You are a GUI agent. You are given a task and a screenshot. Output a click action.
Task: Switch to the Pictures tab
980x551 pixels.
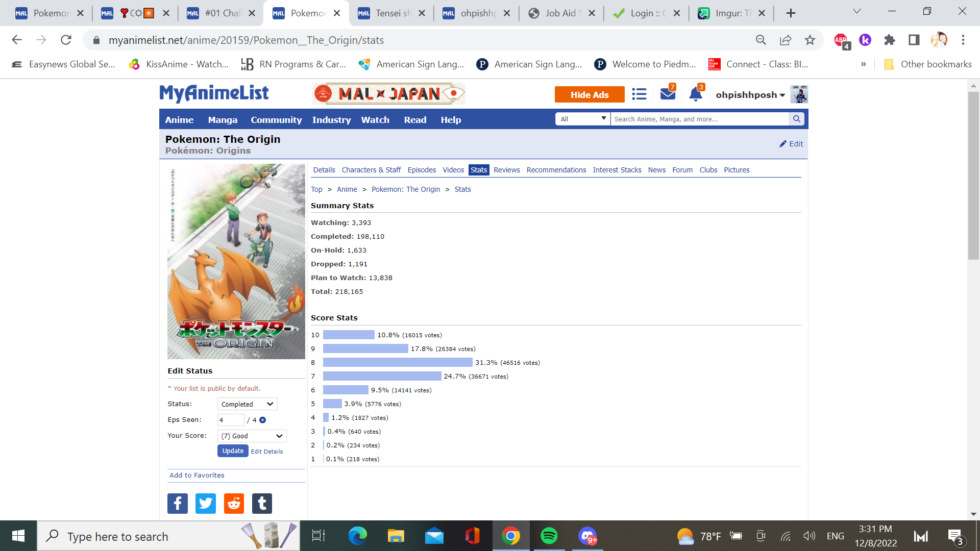click(737, 170)
